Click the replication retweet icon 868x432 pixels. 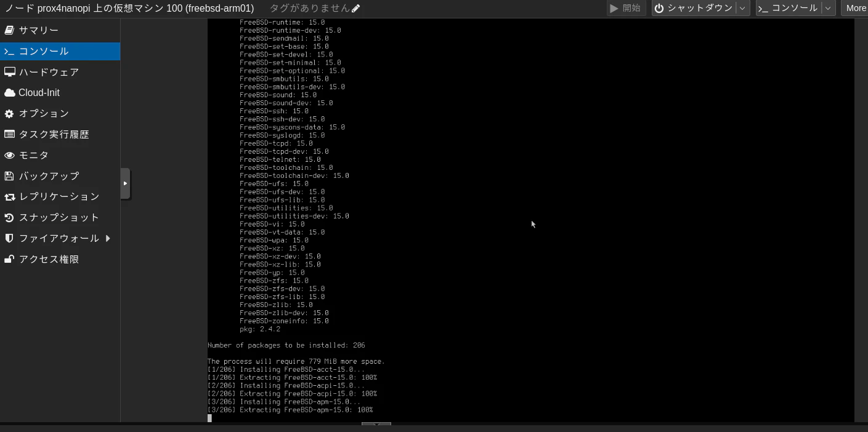[x=9, y=197]
